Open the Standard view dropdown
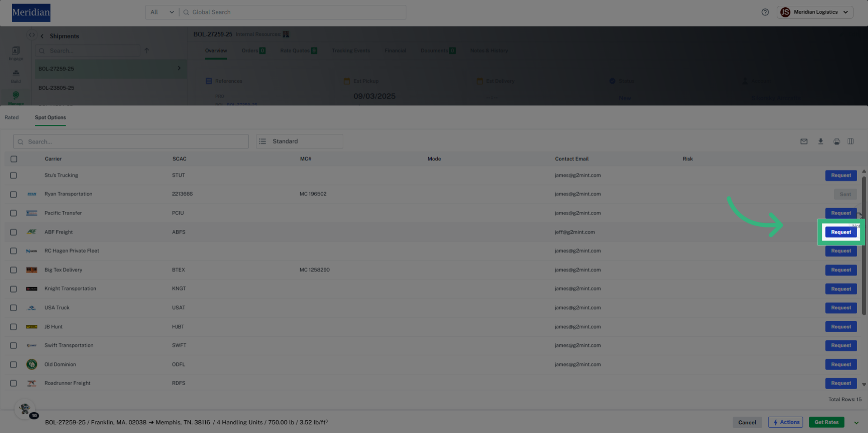The height and width of the screenshot is (433, 868). click(299, 142)
